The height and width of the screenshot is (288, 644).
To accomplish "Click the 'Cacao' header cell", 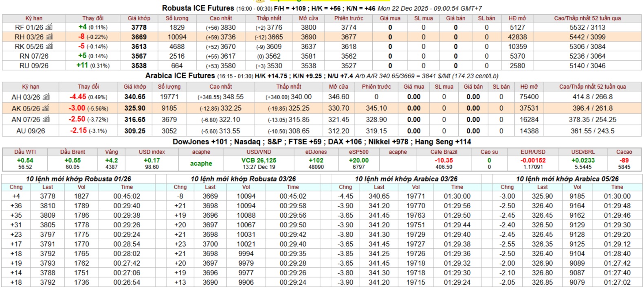I will tap(624, 152).
